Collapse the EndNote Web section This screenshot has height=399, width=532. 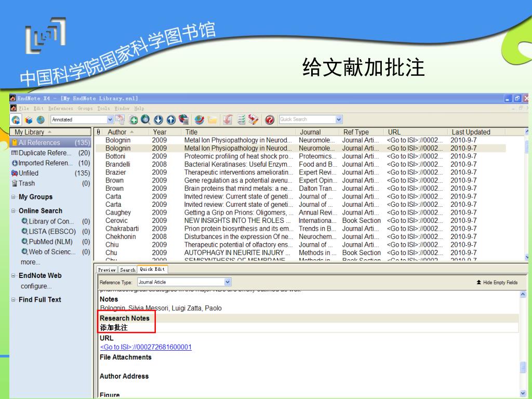14,275
